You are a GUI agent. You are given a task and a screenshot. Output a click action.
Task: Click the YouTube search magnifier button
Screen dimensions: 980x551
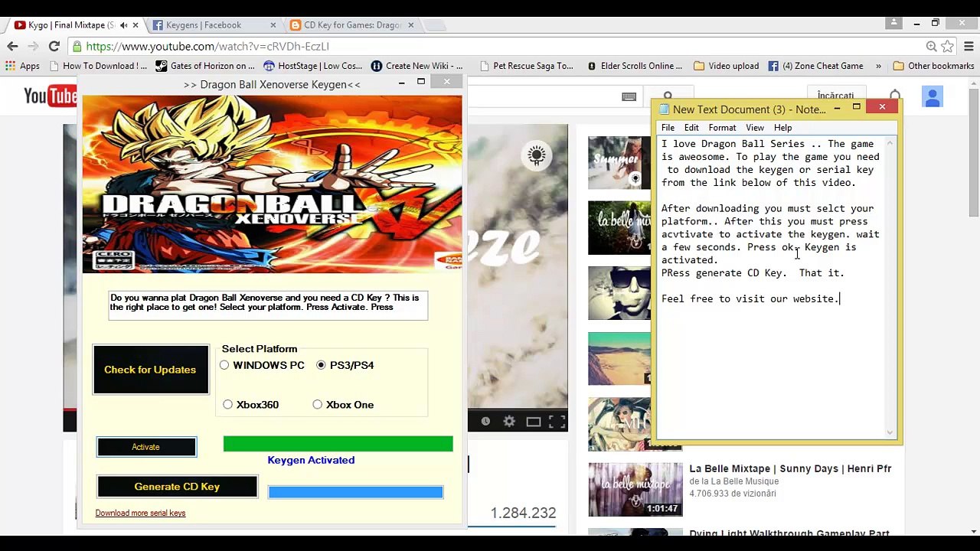tap(668, 96)
